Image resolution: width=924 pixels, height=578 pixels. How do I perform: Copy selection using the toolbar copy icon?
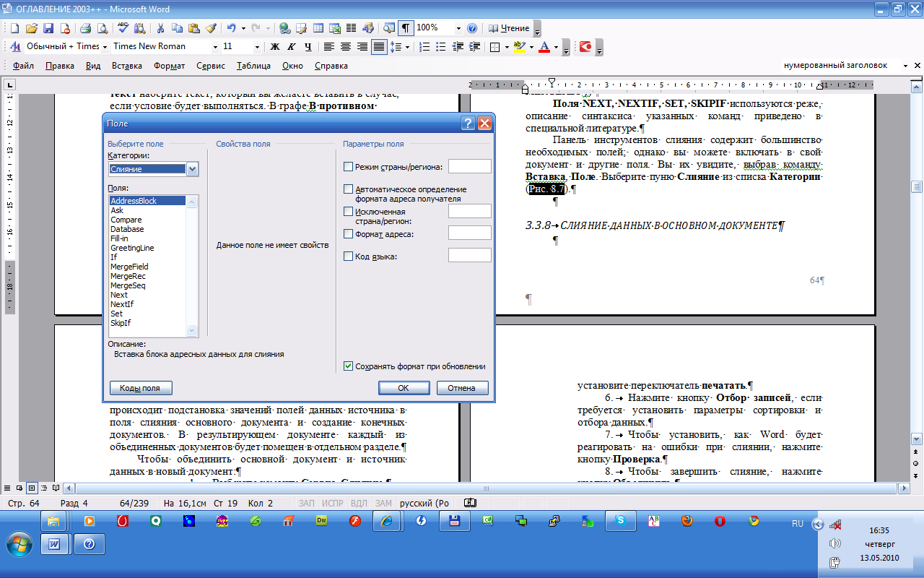tap(177, 28)
